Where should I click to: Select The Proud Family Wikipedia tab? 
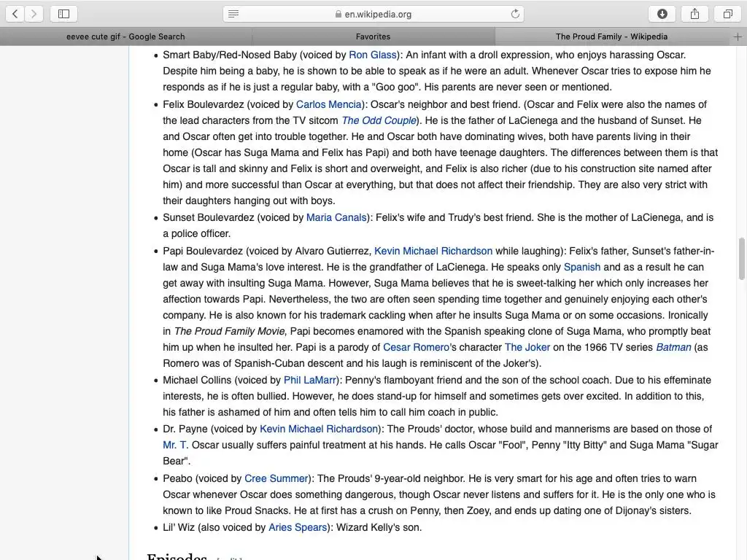pyautogui.click(x=611, y=36)
